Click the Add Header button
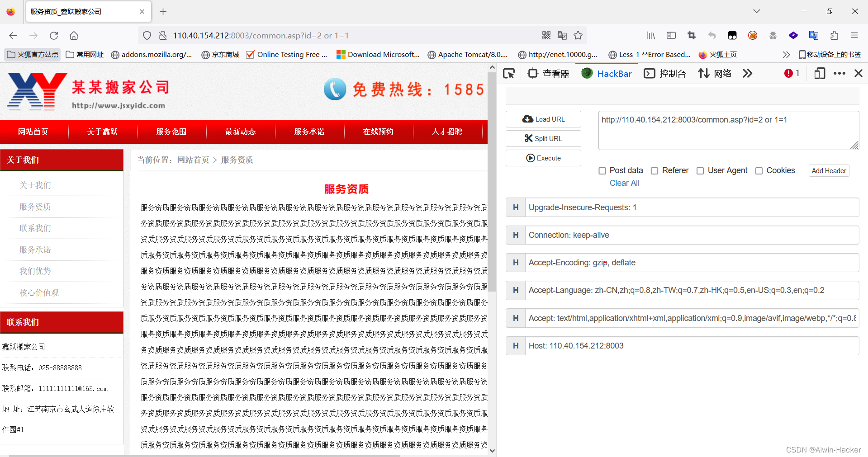The height and width of the screenshot is (457, 868). coord(829,171)
